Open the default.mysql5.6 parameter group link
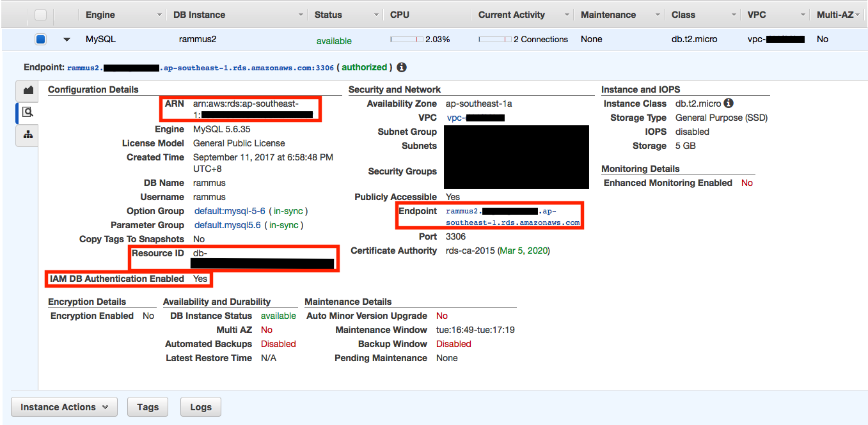 (227, 225)
